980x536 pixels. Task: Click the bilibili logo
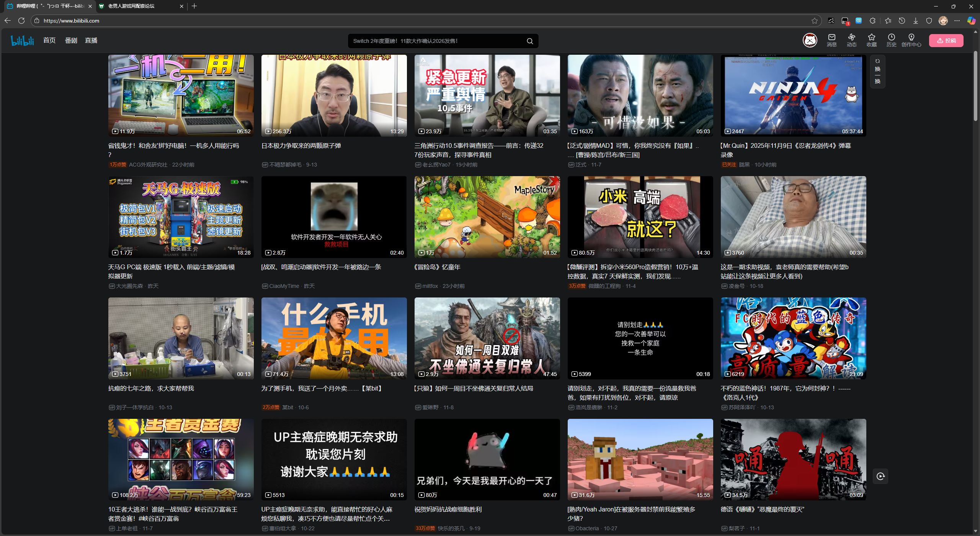(x=22, y=40)
